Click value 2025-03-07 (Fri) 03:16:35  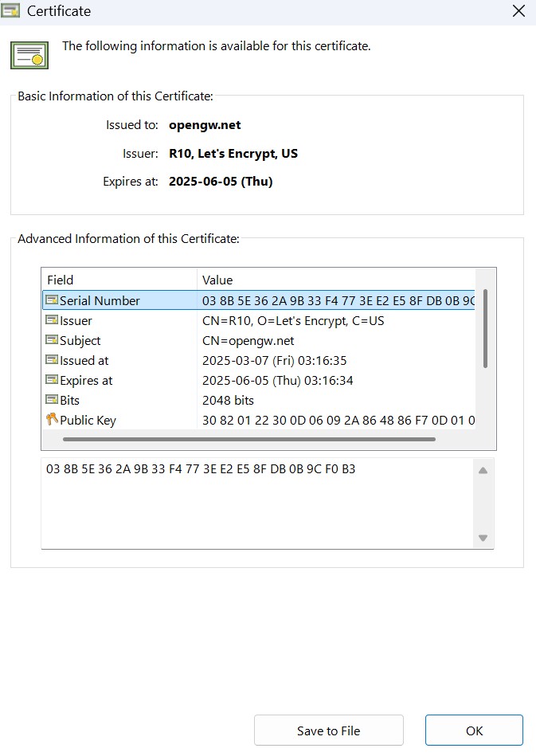click(274, 360)
